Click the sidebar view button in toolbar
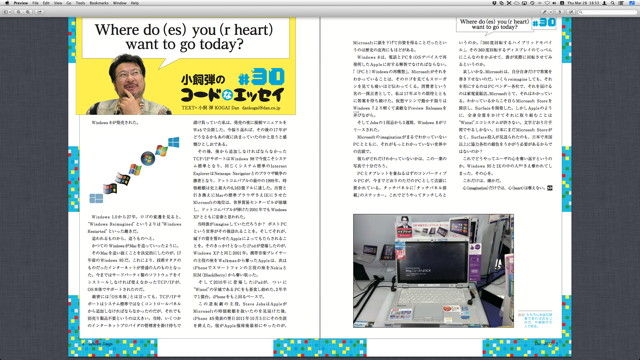640x360 pixels. click(x=5, y=12)
